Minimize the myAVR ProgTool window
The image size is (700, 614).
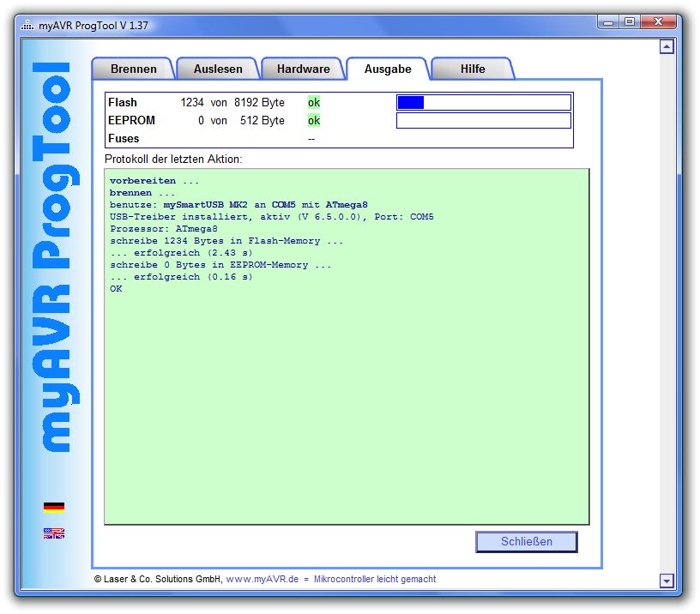click(608, 22)
